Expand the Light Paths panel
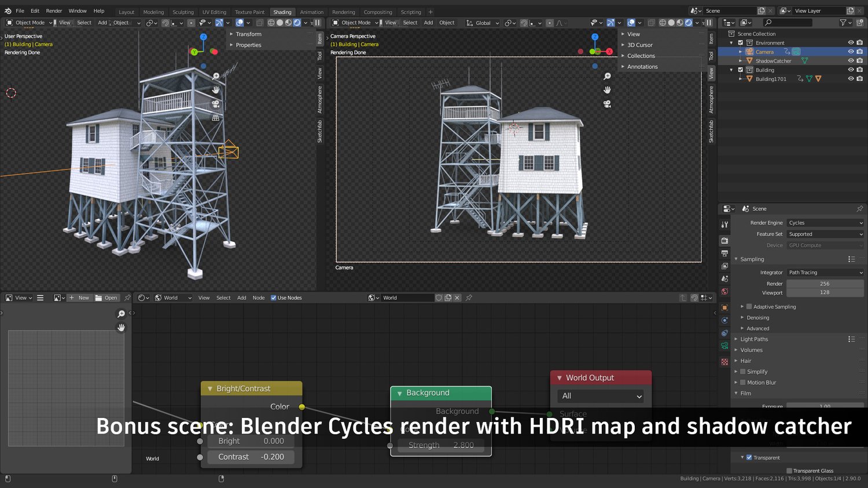The height and width of the screenshot is (488, 868). [755, 339]
